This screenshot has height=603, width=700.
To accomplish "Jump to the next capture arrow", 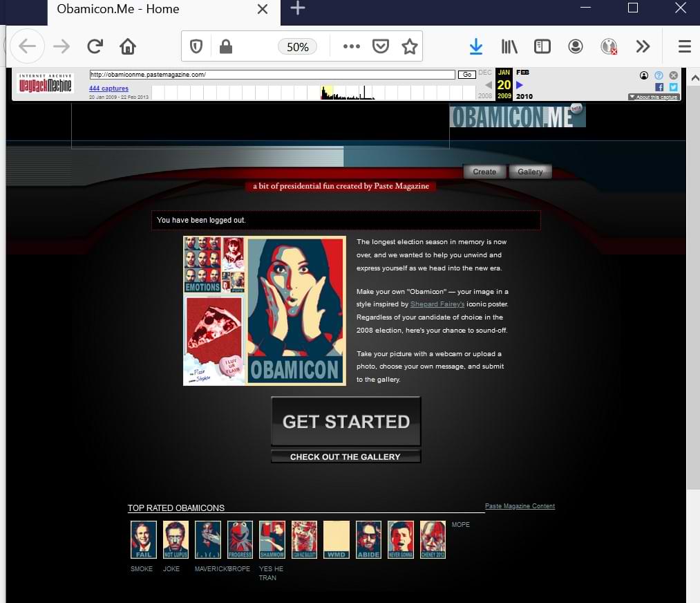I will pos(519,85).
